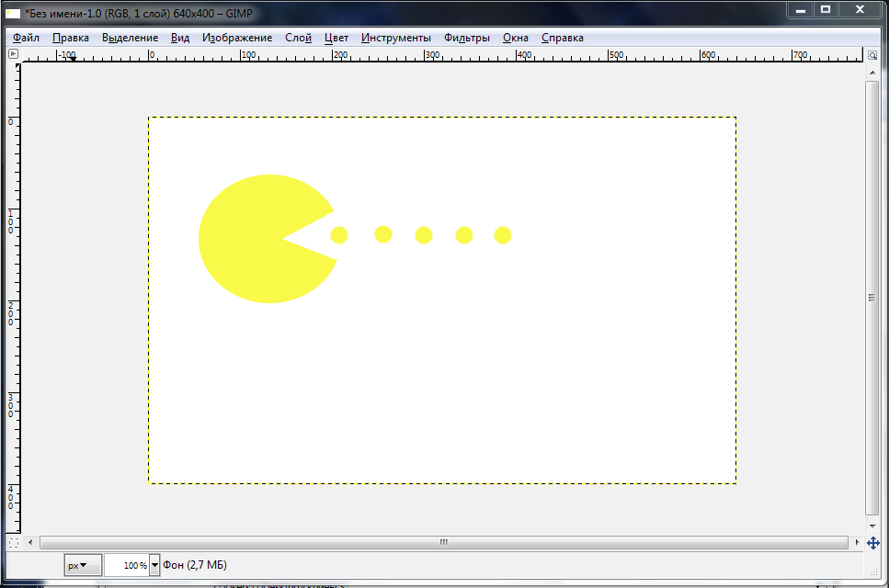
Task: Open the Слой menu
Action: (x=298, y=38)
